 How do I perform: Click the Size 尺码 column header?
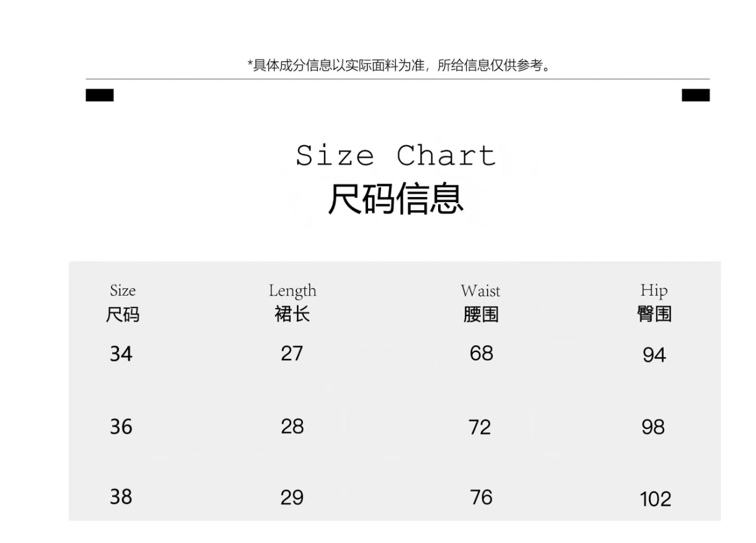point(123,303)
